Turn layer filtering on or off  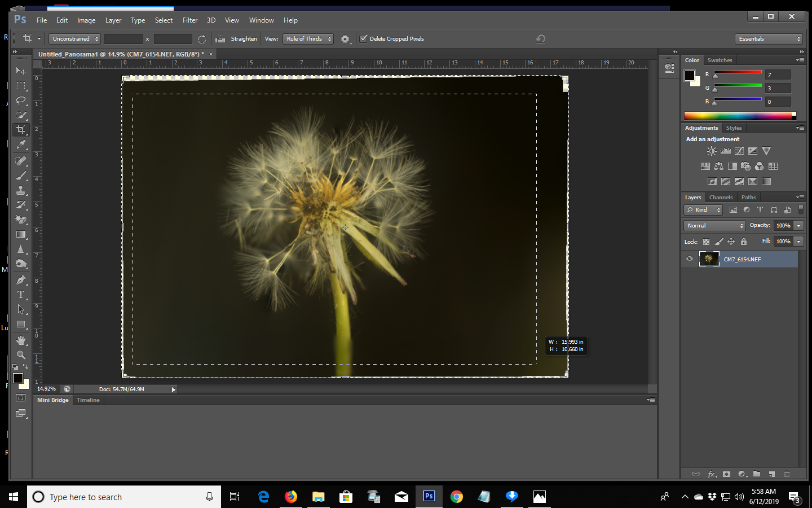pos(801,210)
